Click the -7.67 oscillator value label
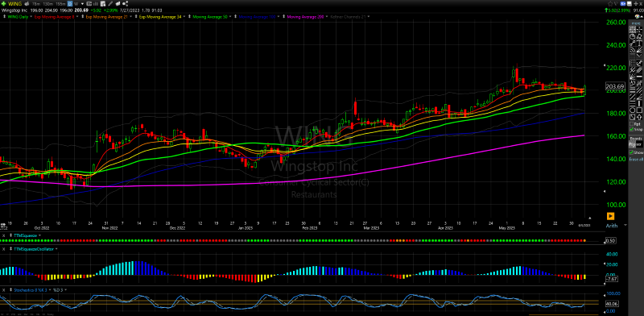 click(612, 279)
